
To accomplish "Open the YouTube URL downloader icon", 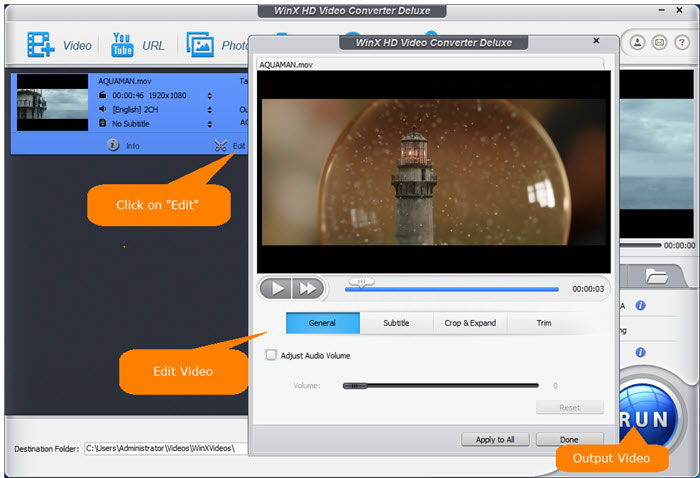I will click(122, 45).
